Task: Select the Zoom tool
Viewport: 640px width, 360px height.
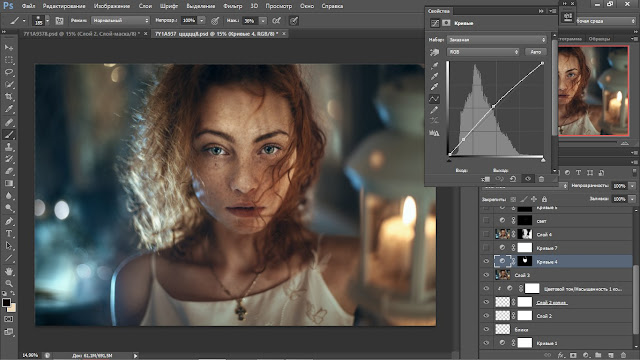Action: pyautogui.click(x=9, y=283)
